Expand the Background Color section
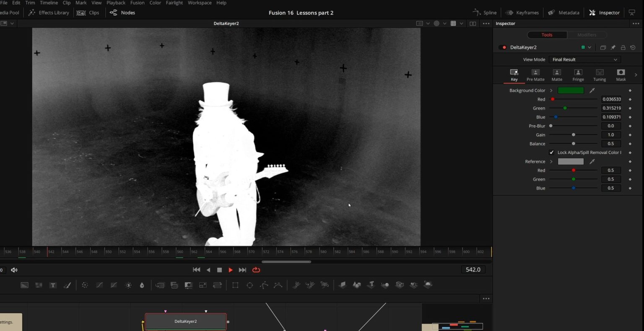Screen dimensions: 644x331 tap(551, 91)
